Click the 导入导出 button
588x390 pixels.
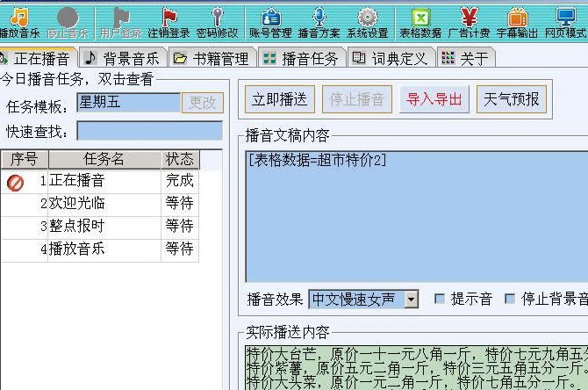(x=434, y=99)
